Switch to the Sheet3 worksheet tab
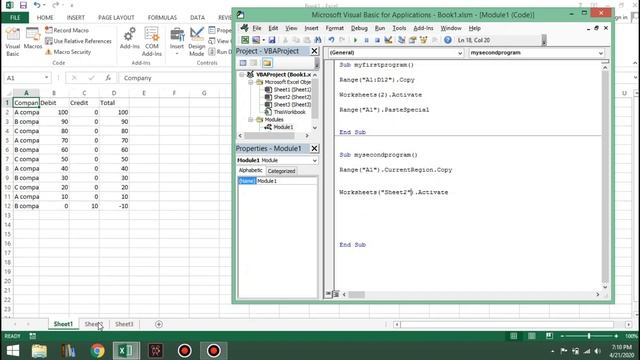The width and height of the screenshot is (640, 360). 124,324
